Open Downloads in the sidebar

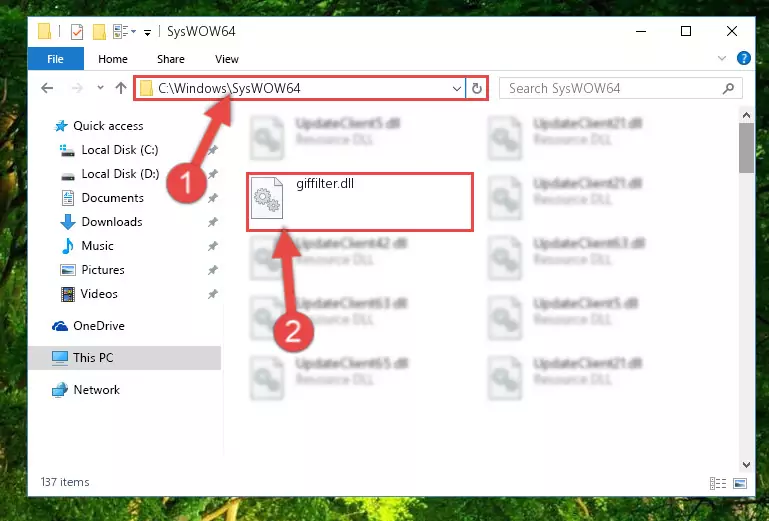pyautogui.click(x=112, y=222)
